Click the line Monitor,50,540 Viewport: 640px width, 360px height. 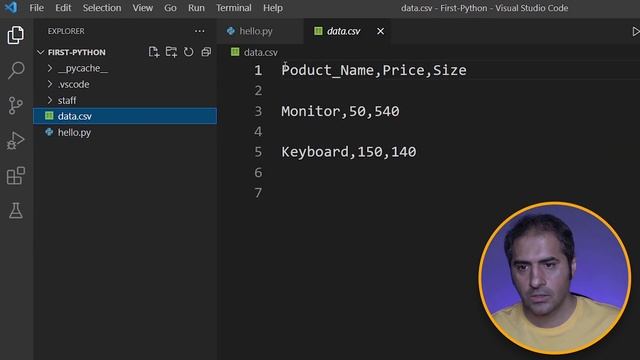click(x=340, y=111)
